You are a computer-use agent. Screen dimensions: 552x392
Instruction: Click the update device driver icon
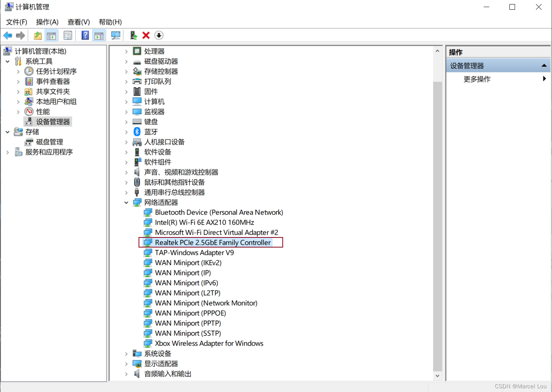[134, 35]
